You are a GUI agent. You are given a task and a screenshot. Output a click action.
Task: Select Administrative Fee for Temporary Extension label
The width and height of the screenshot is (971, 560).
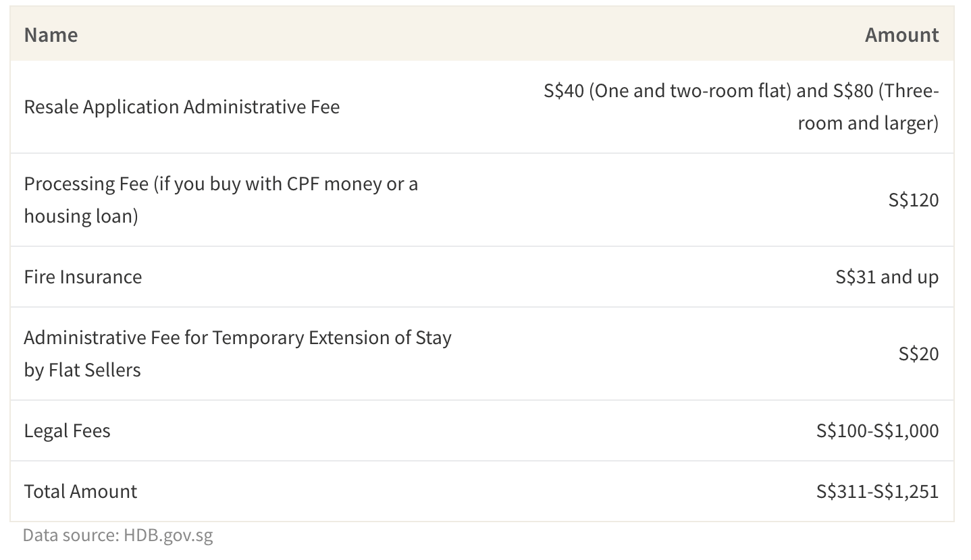pyautogui.click(x=238, y=354)
